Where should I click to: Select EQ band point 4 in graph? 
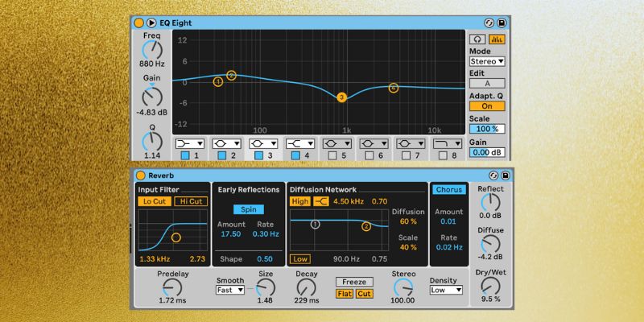(394, 88)
